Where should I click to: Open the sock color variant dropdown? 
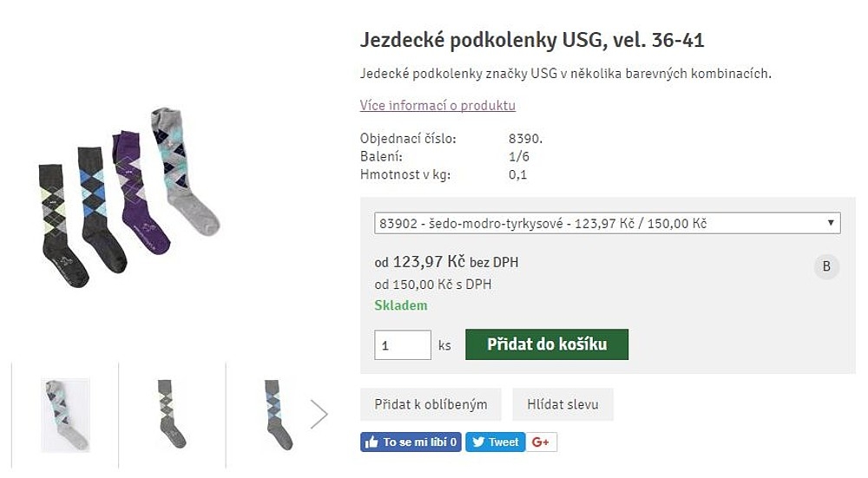pyautogui.click(x=599, y=223)
